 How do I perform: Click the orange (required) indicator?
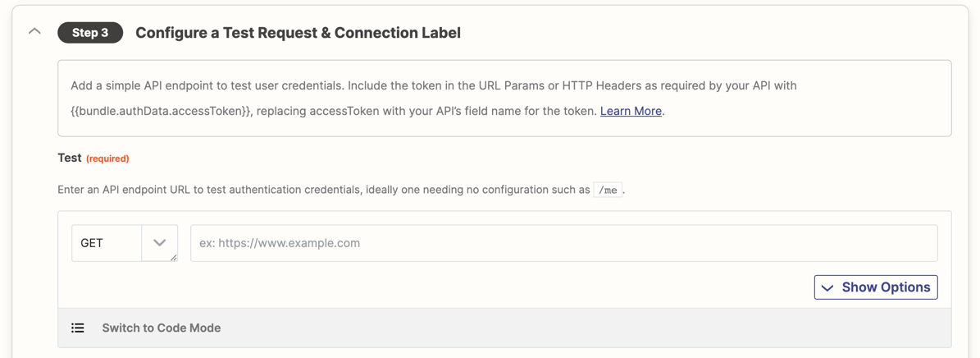click(x=107, y=159)
